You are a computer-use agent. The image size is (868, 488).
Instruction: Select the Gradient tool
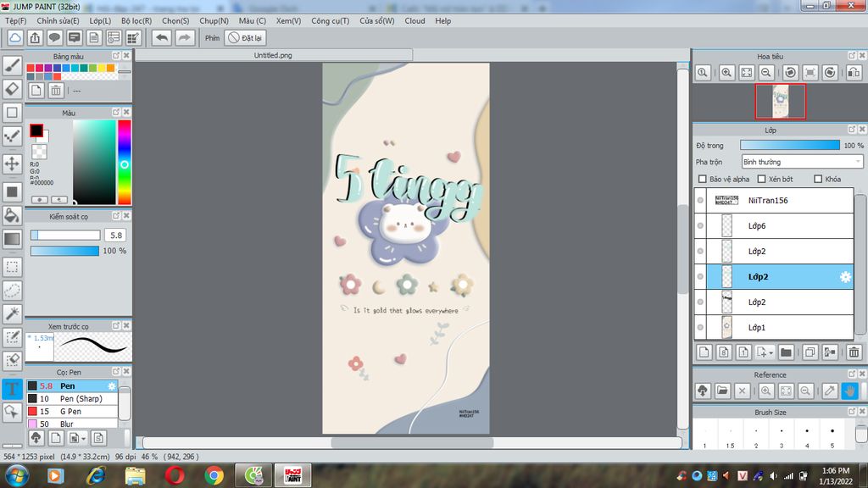click(12, 239)
